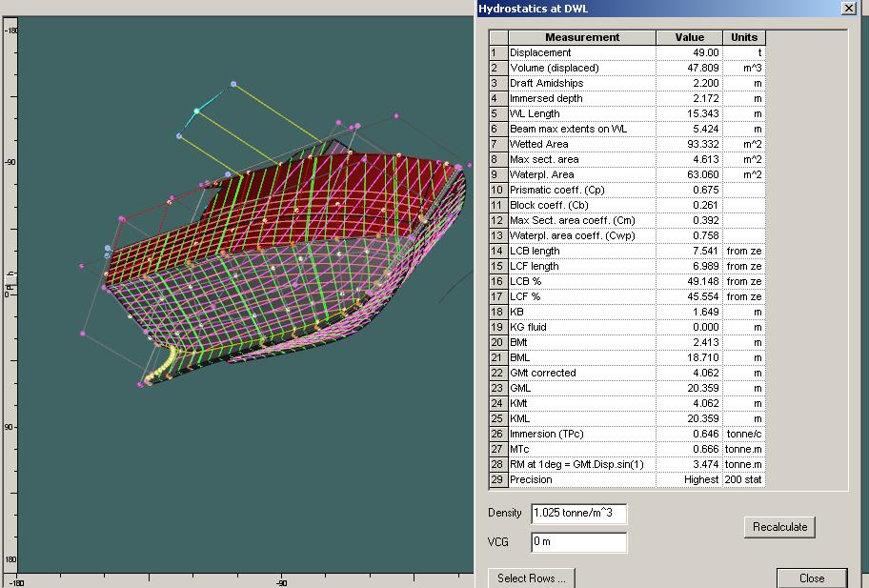Viewport: 869px width, 588px height.
Task: Click the Displacement value 49.00 cell
Action: pyautogui.click(x=689, y=52)
